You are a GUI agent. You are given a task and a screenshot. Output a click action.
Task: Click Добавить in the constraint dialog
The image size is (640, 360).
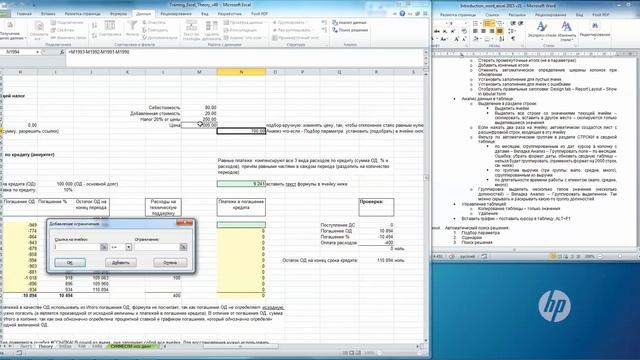pos(120,262)
